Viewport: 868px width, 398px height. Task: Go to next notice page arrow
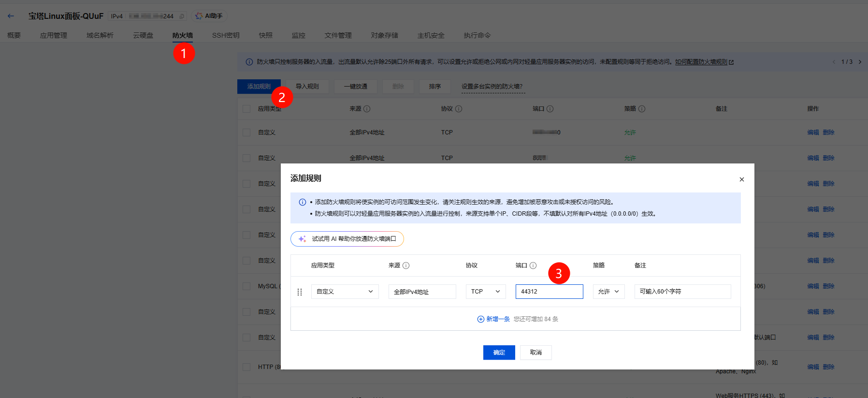coord(860,62)
